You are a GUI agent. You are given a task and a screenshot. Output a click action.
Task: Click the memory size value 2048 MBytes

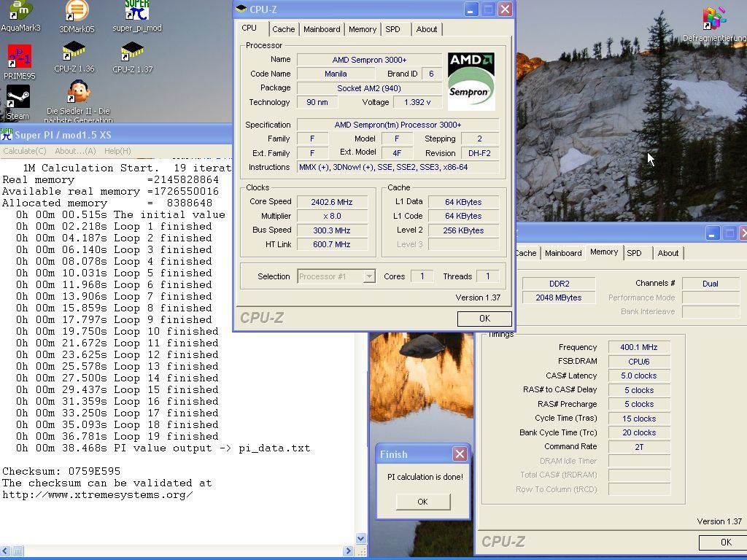(x=558, y=297)
